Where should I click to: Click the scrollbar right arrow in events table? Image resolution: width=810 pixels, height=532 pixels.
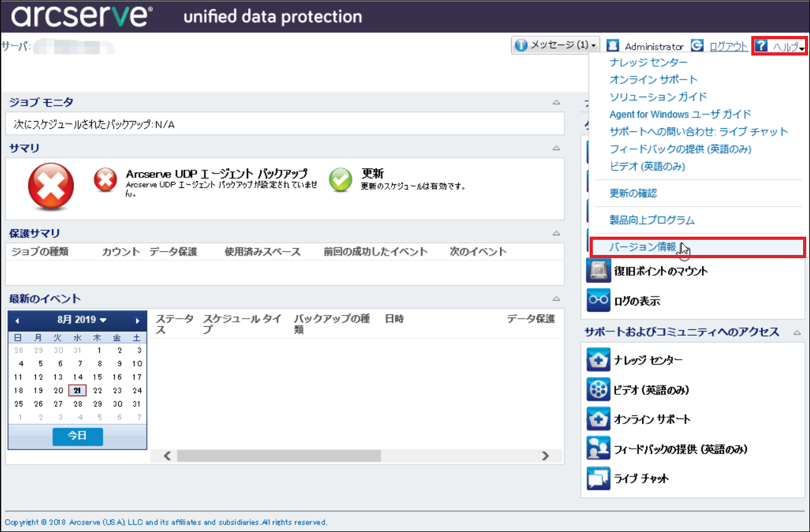pos(545,456)
